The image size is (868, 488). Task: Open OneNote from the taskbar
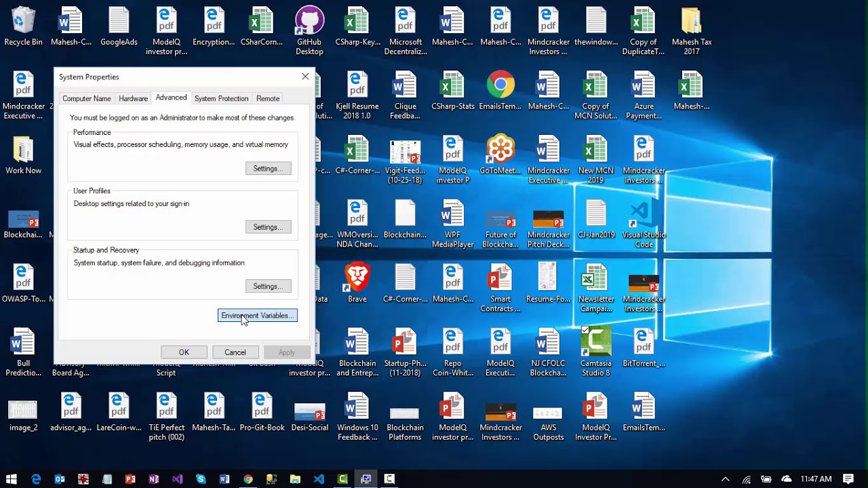coord(154,479)
